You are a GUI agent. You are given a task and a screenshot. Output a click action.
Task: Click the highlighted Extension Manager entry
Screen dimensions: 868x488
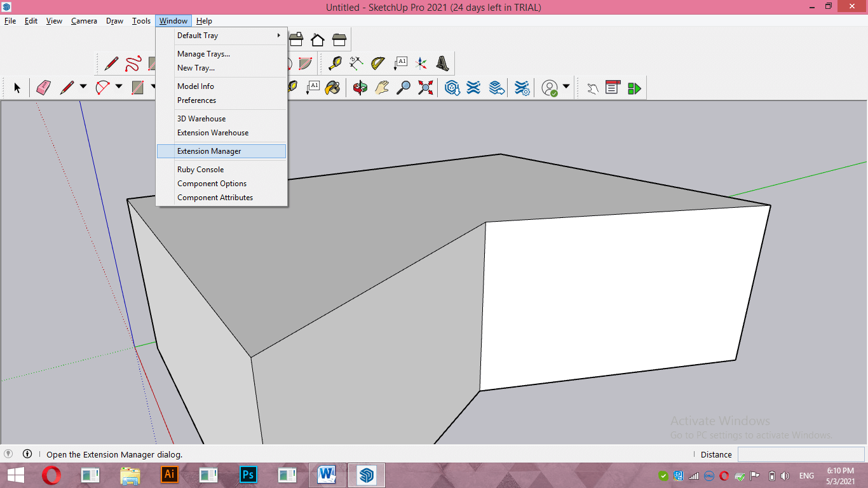222,151
